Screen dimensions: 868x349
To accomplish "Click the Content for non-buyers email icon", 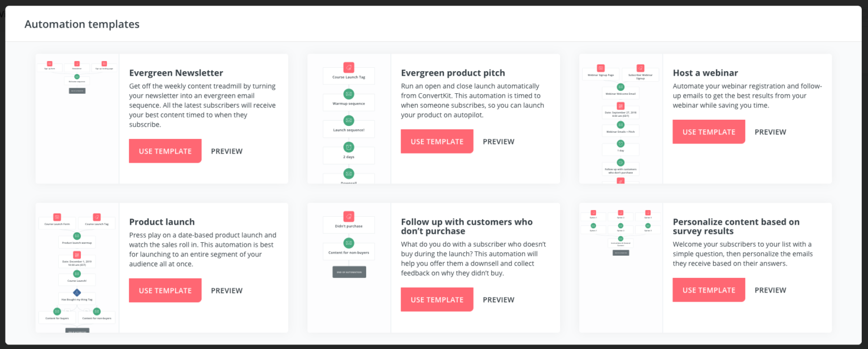I will pyautogui.click(x=349, y=242).
